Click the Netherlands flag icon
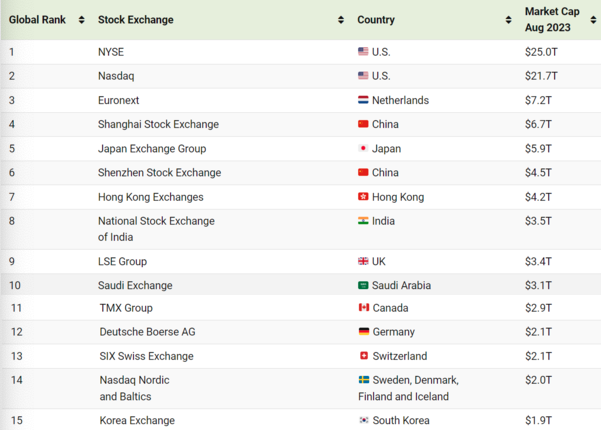 (x=363, y=100)
